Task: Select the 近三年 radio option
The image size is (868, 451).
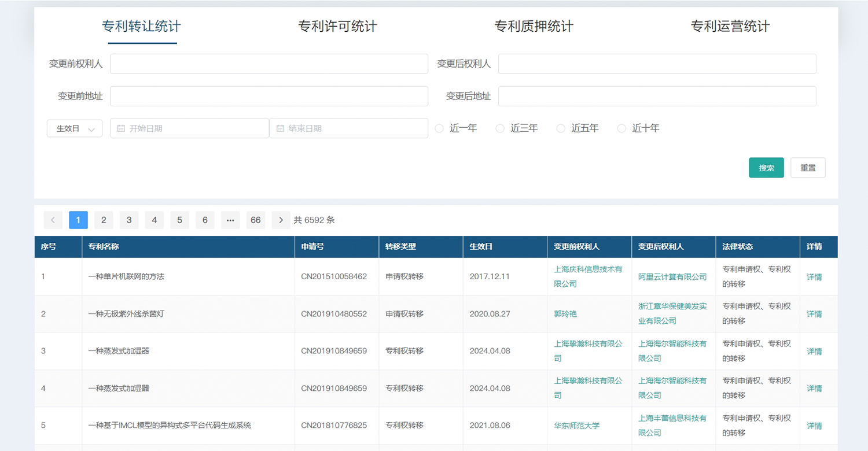Action: [517, 128]
